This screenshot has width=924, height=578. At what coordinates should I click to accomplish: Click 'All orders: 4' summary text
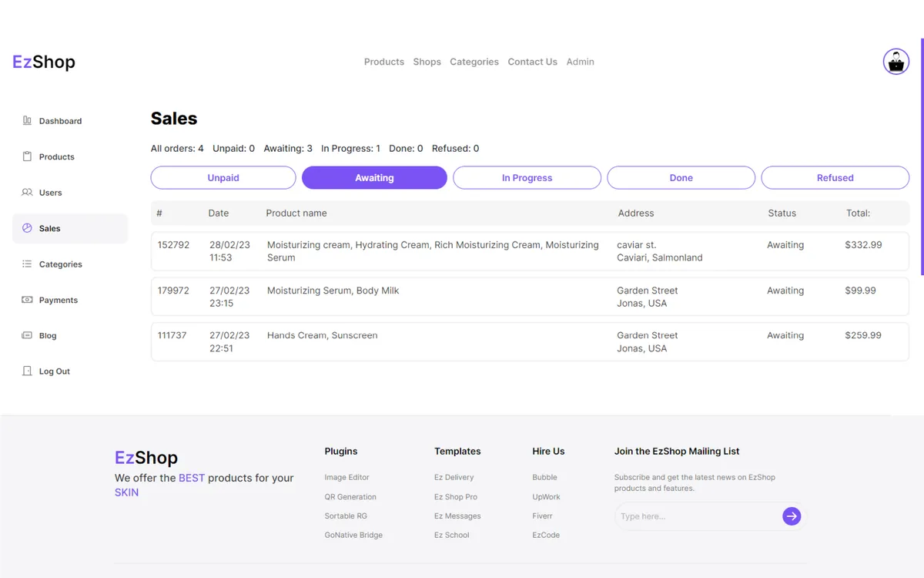pyautogui.click(x=177, y=148)
